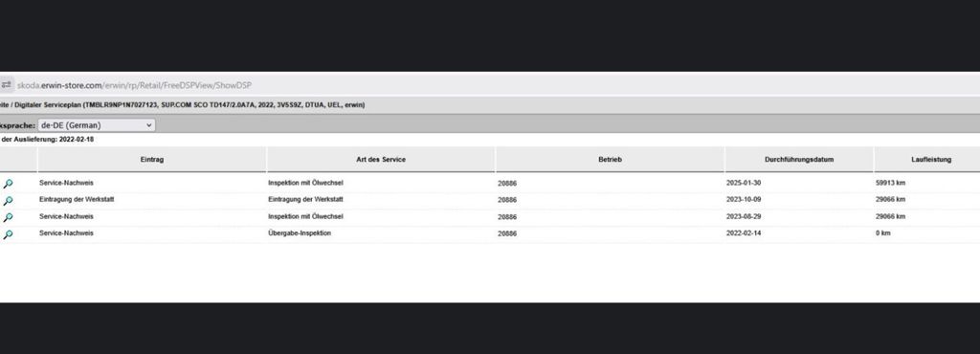Click the Laufleistung column header

tap(931, 160)
